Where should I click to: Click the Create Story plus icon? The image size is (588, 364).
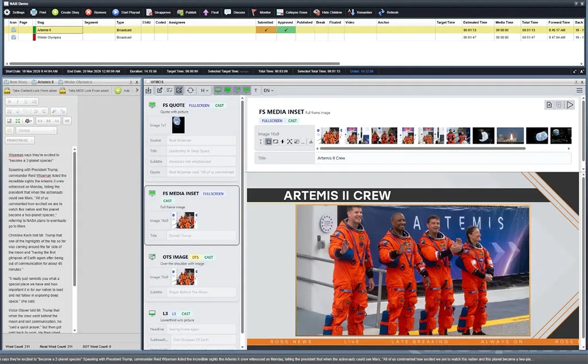(x=55, y=12)
